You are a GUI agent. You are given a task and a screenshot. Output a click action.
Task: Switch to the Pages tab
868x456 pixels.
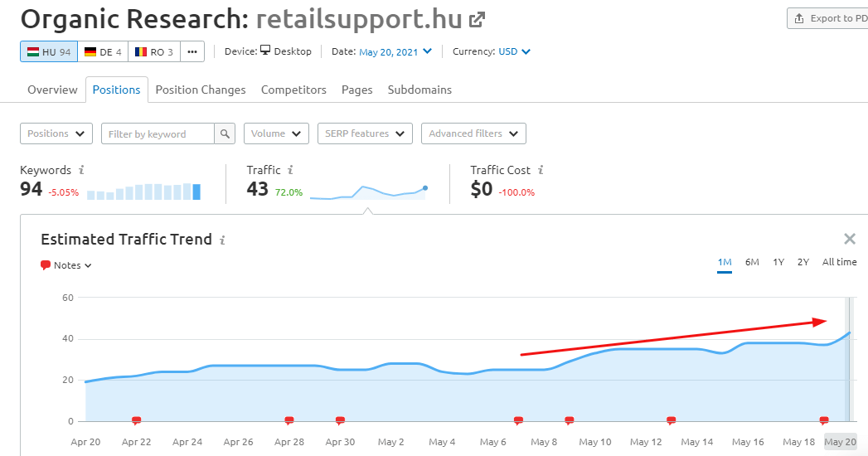click(x=357, y=90)
